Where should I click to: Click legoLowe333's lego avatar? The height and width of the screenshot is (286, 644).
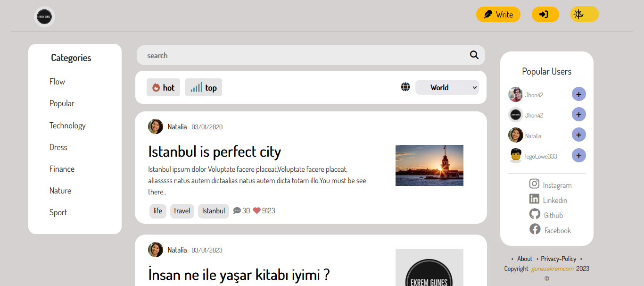[x=516, y=155]
